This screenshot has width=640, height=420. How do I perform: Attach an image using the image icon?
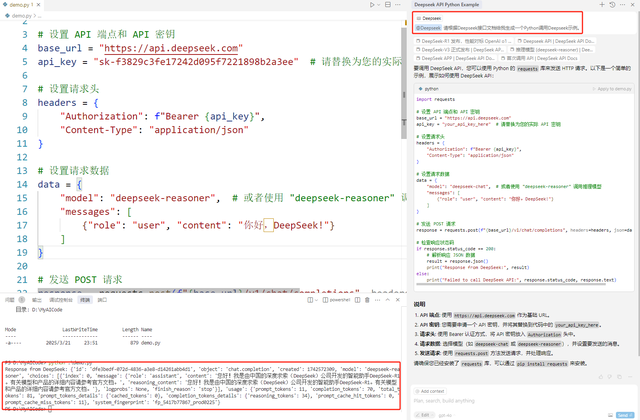tap(610, 415)
